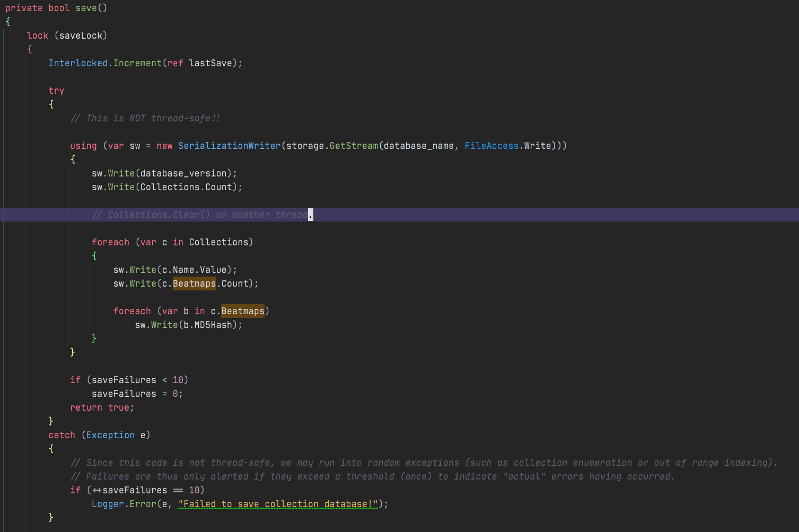
Task: Click '++saveFailures == 10' condition
Action: (x=145, y=490)
